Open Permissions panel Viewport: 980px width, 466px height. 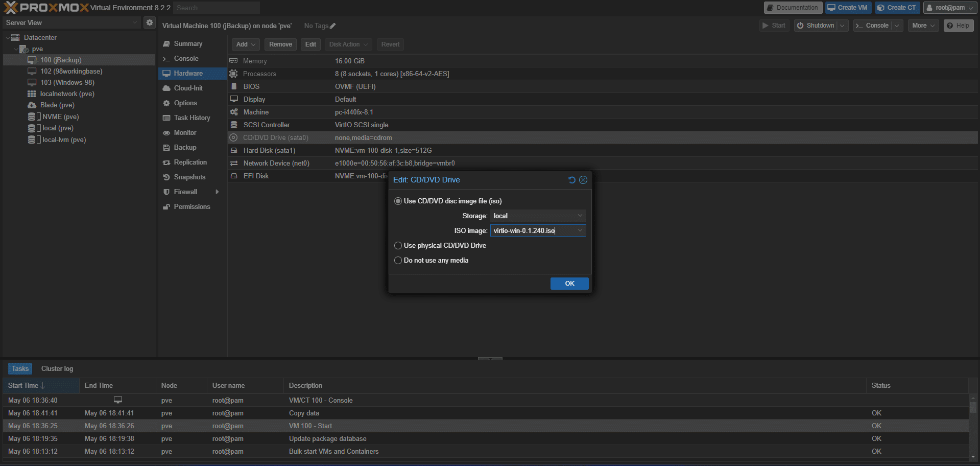[x=193, y=206]
